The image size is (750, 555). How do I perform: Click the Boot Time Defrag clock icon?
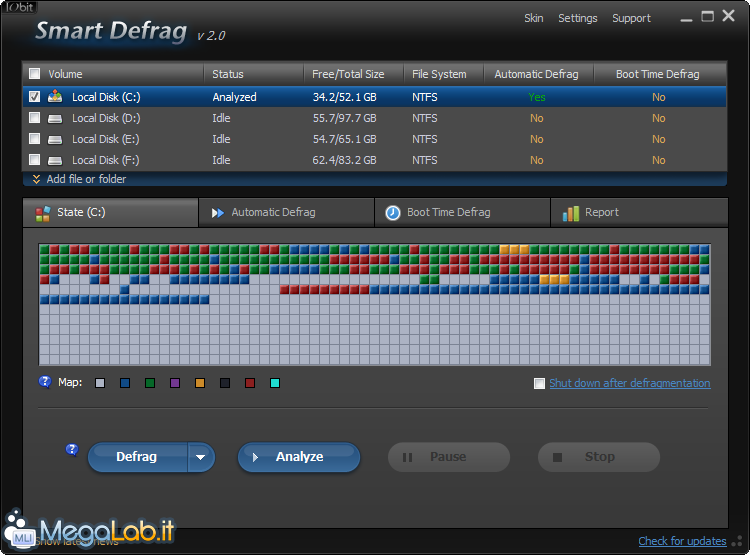tap(393, 213)
